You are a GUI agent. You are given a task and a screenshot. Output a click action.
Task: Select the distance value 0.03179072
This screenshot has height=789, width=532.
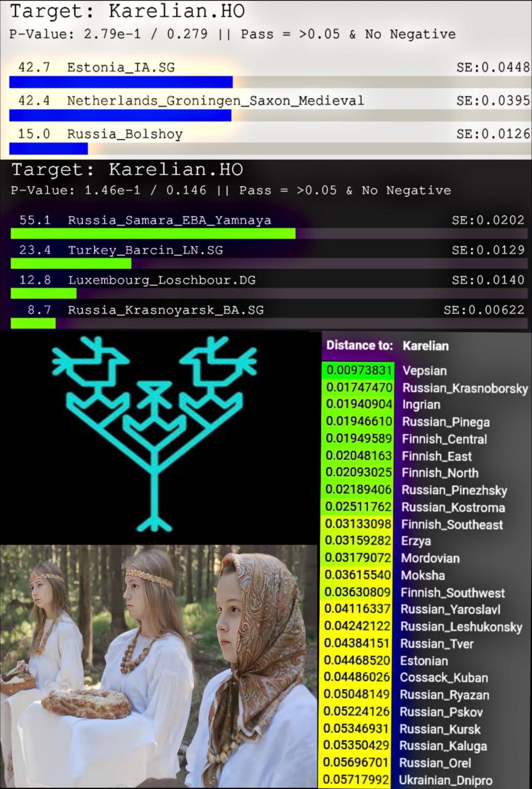click(359, 558)
